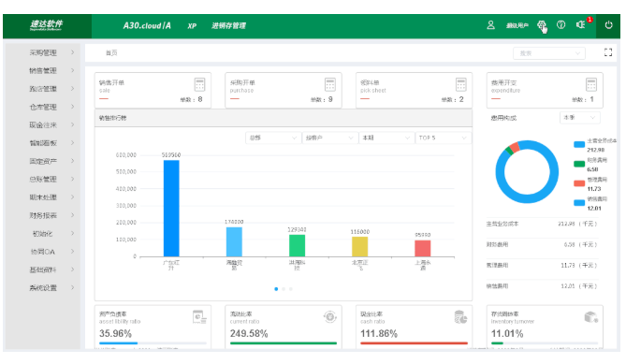This screenshot has width=626, height=364.
Task: Select the first carousel dot under the chart
Action: [276, 289]
